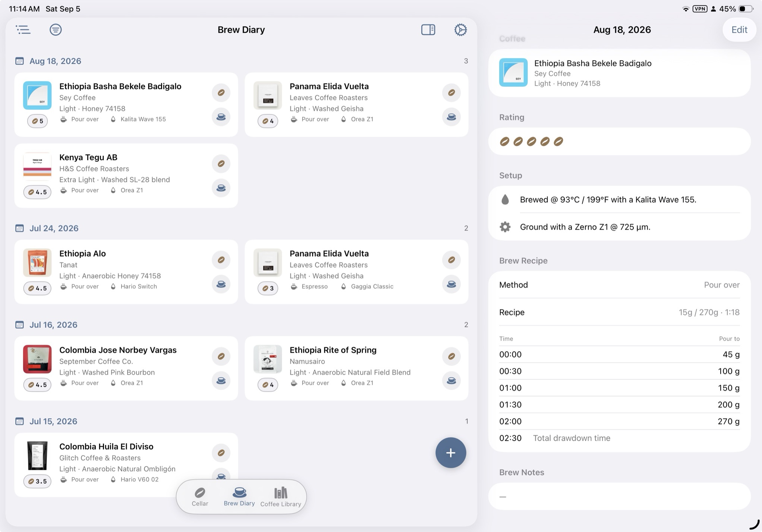762x532 pixels.
Task: Open Brew Diary settings gear
Action: tap(460, 30)
